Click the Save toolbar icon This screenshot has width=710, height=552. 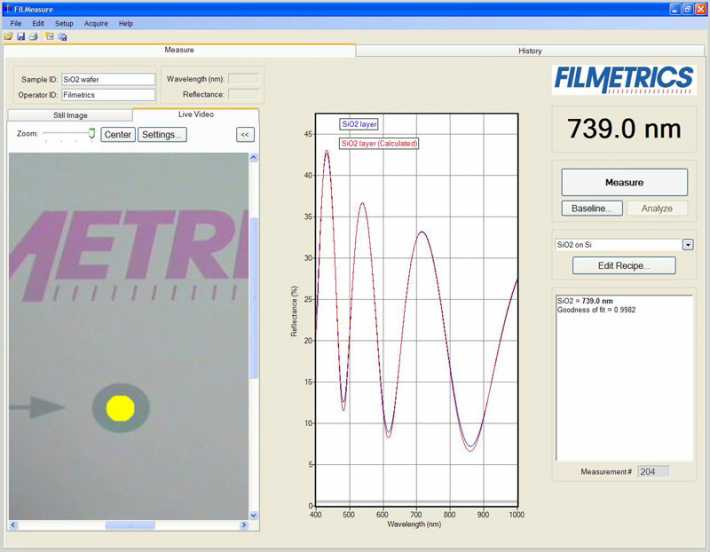coord(20,36)
